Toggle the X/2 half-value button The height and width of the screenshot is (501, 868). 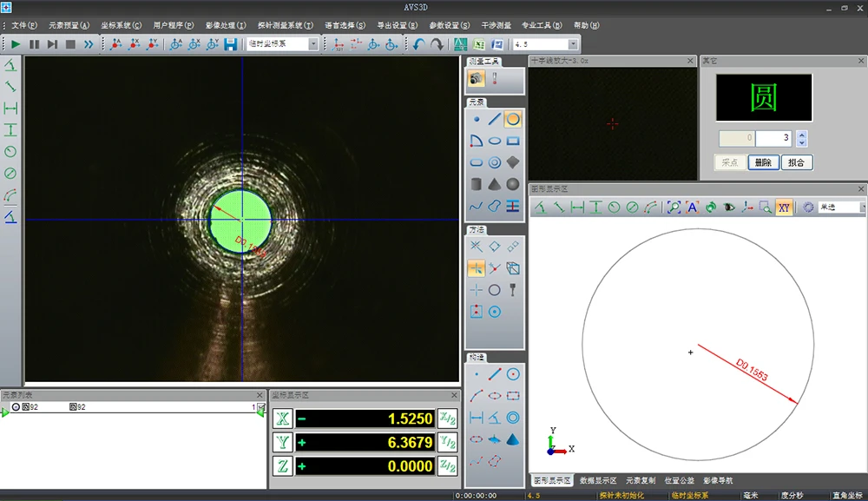[x=447, y=419]
